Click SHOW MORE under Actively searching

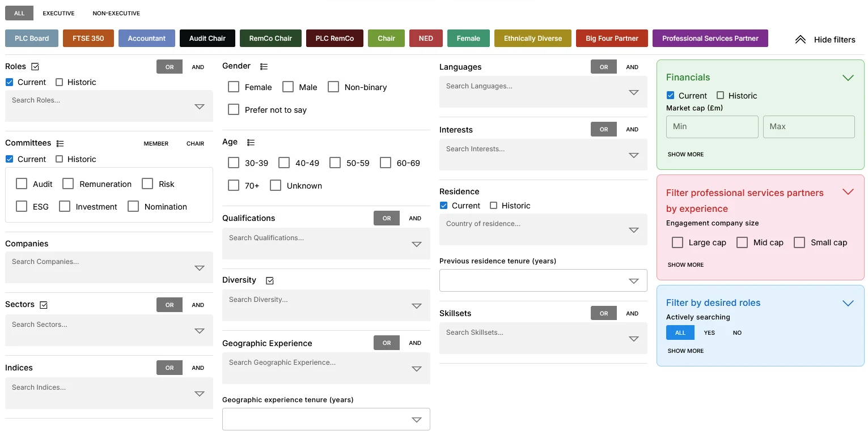coord(685,351)
